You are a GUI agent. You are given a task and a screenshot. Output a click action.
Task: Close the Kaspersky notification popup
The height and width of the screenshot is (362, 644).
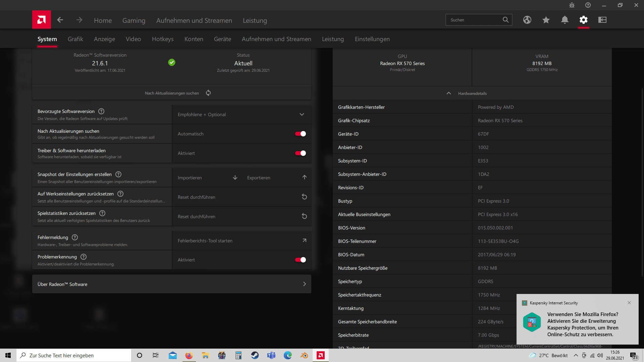point(629,303)
